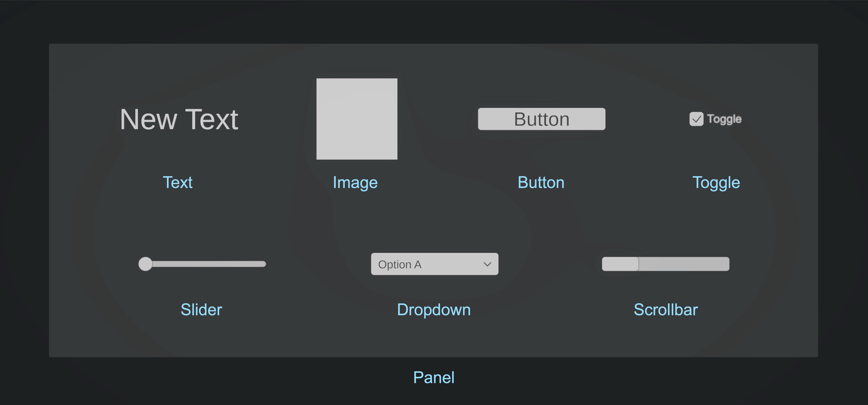This screenshot has height=405, width=868.
Task: Click the blue Toggle caption label
Action: click(x=716, y=183)
